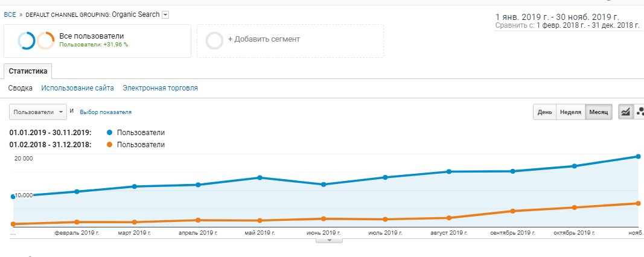Click the orange data point for июль 2019
The image size is (644, 257).
tap(385, 219)
